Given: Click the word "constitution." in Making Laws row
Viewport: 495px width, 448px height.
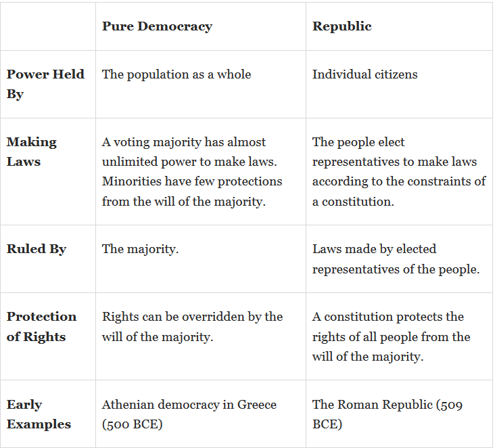Looking at the screenshot, I should 360,202.
